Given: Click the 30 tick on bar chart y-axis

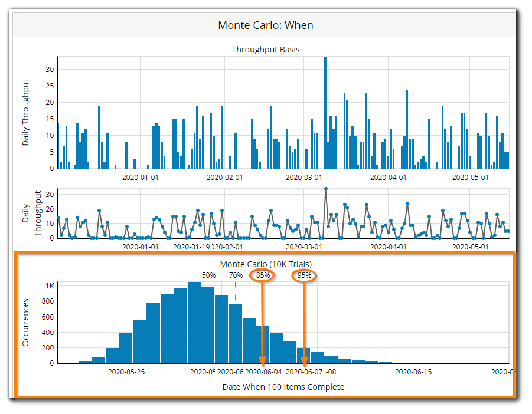Looking at the screenshot, I should click(x=50, y=69).
